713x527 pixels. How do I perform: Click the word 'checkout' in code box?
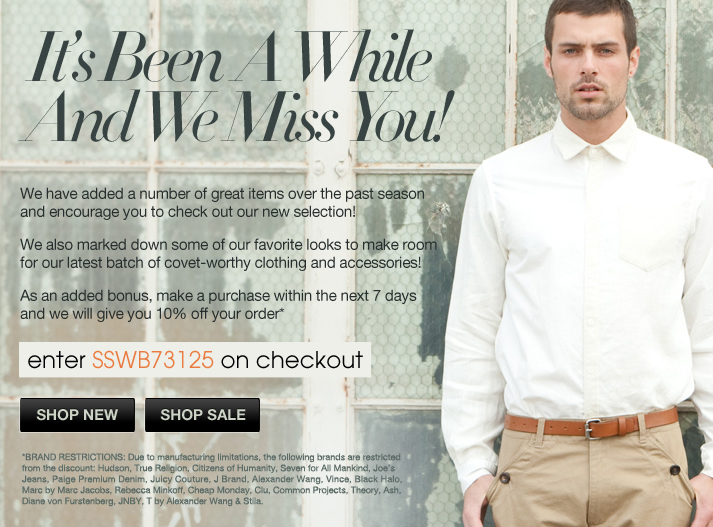(x=309, y=360)
